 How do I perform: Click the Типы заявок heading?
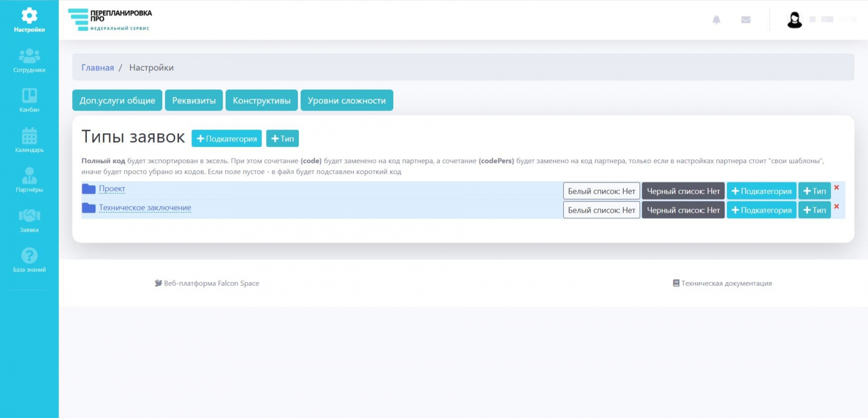click(x=133, y=137)
